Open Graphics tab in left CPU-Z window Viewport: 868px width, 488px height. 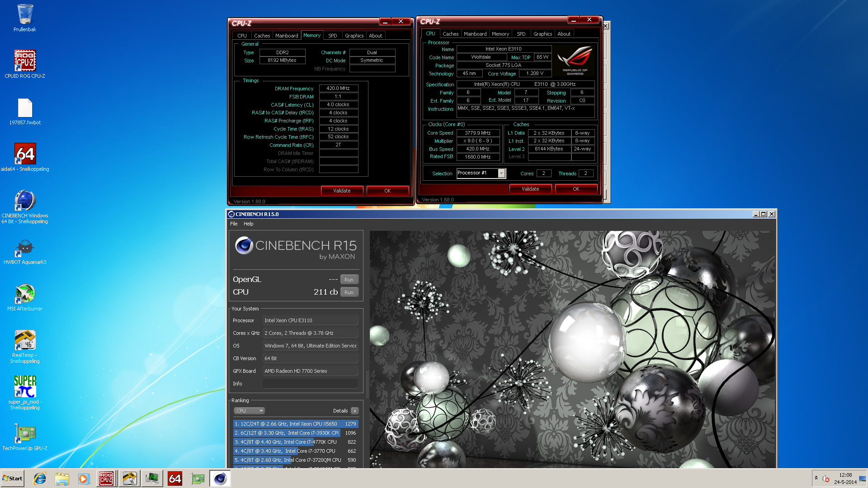(x=354, y=36)
